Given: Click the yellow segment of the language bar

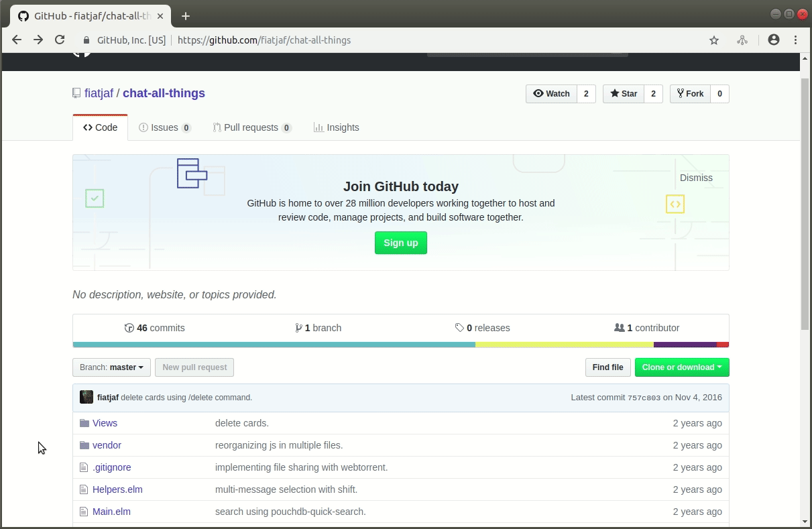Looking at the screenshot, I should pyautogui.click(x=565, y=345).
